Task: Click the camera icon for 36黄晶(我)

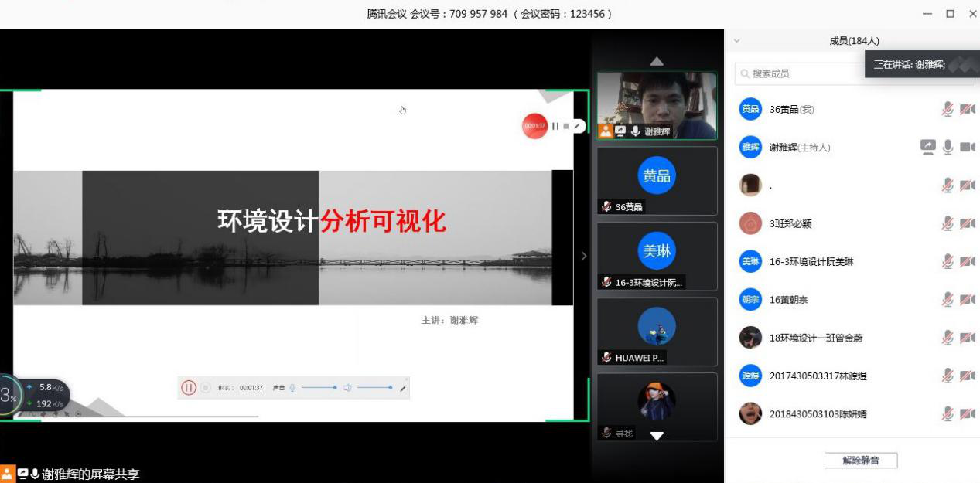Action: pos(968,109)
